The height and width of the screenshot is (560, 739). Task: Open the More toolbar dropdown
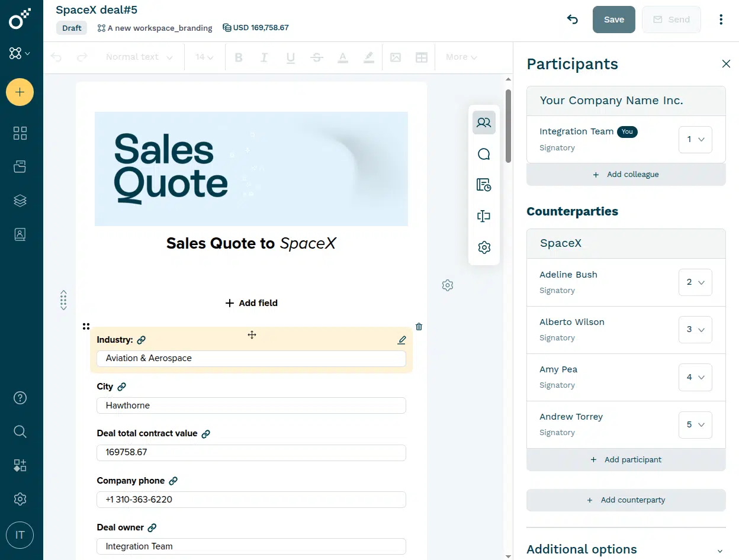(461, 57)
